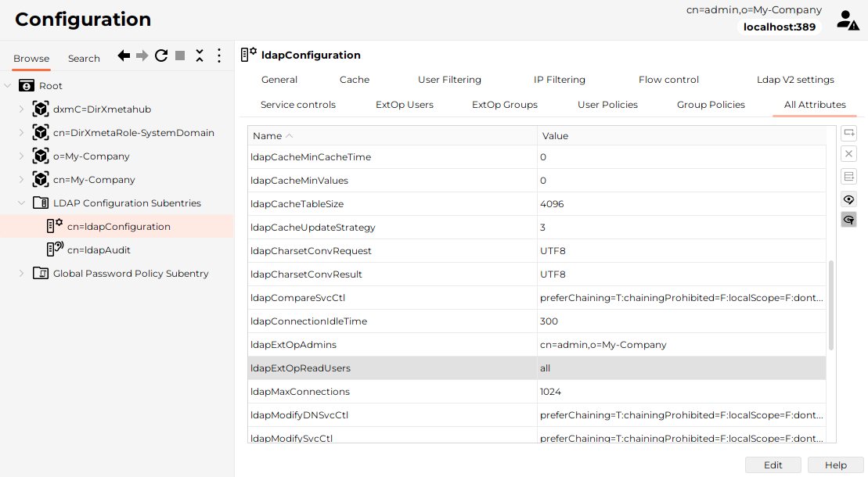Toggle the eye with cursor icon

point(848,220)
